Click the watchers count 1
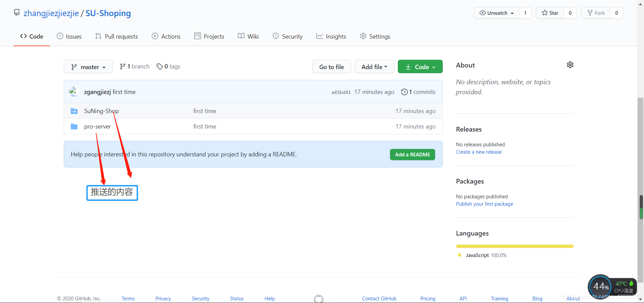This screenshot has width=644, height=303. pos(525,13)
